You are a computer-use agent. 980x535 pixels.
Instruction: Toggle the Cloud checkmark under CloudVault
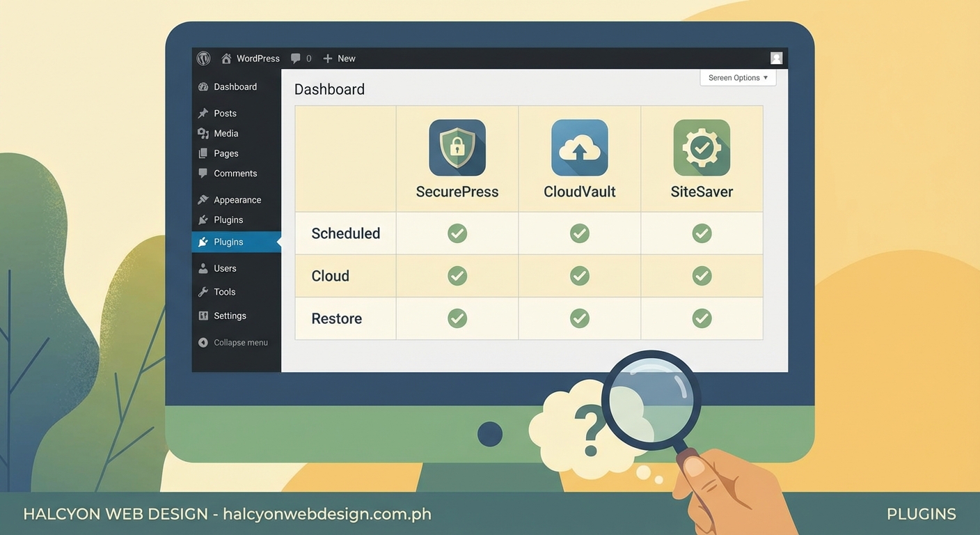pyautogui.click(x=579, y=275)
